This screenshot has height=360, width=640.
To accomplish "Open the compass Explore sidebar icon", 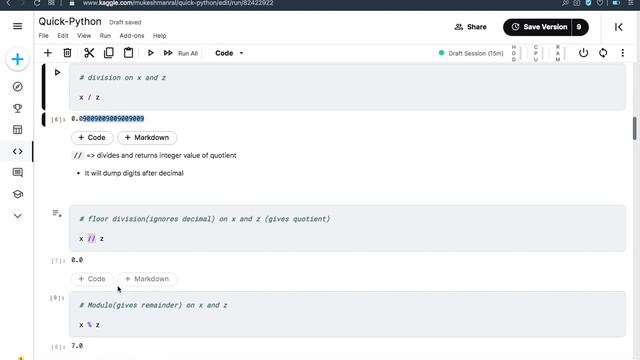I will 18,87.
